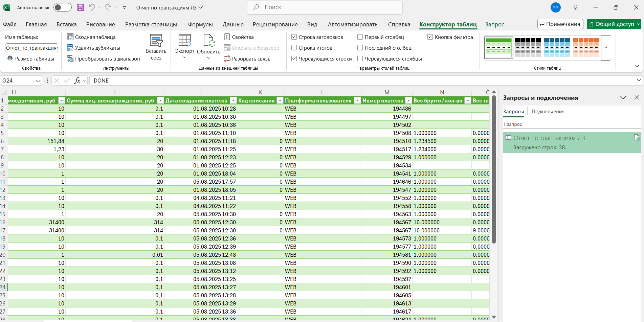
Task: Open the Формулы ribbon tab
Action: [200, 24]
